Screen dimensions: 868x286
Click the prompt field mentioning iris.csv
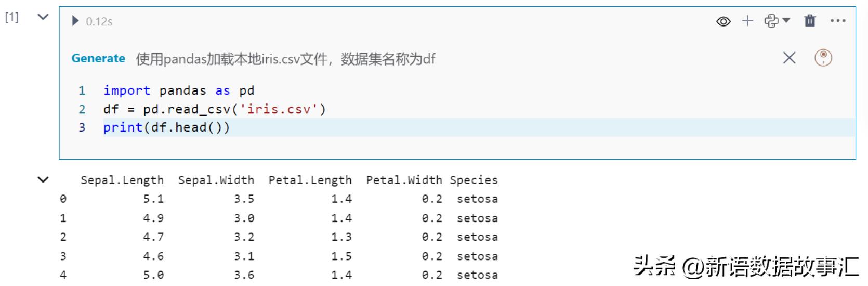pyautogui.click(x=285, y=59)
